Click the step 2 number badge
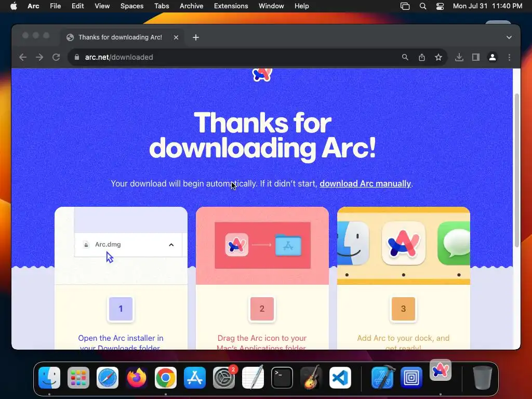 click(x=262, y=309)
